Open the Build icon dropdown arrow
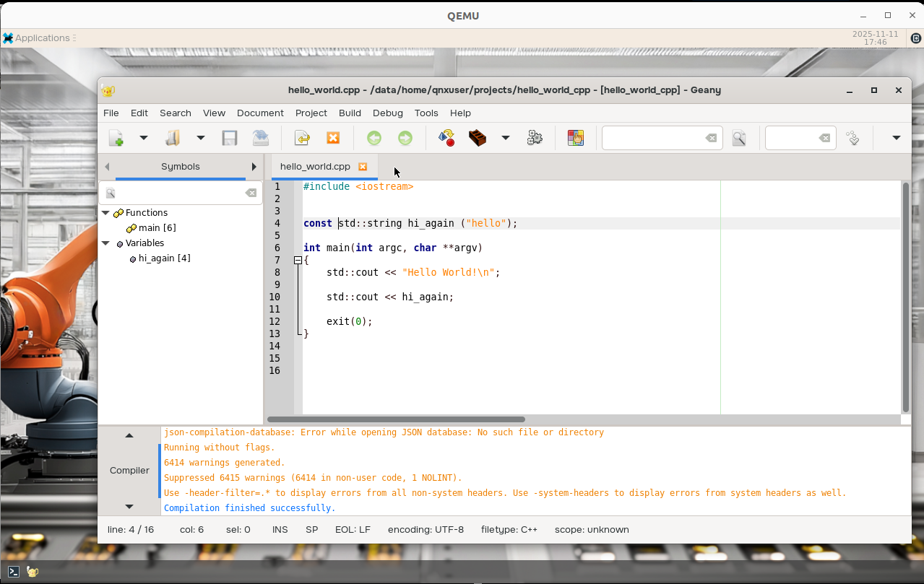Image resolution: width=924 pixels, height=584 pixels. point(506,138)
